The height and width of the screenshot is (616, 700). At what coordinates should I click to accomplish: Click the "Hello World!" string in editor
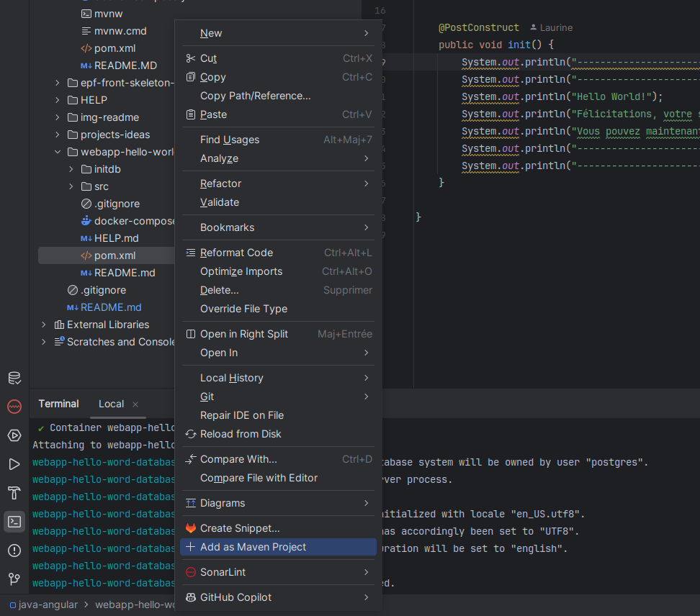coord(611,97)
